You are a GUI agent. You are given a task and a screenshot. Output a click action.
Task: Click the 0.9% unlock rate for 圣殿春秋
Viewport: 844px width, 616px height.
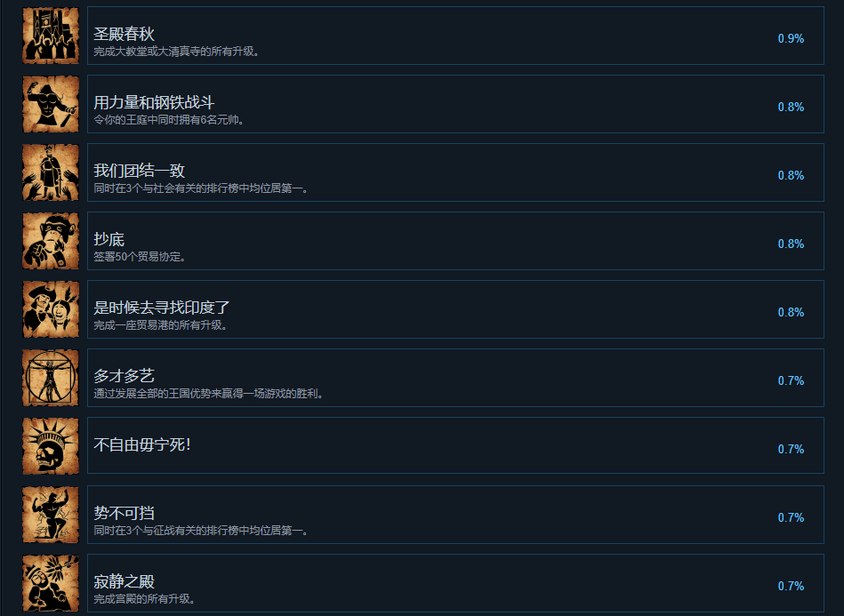[x=791, y=38]
